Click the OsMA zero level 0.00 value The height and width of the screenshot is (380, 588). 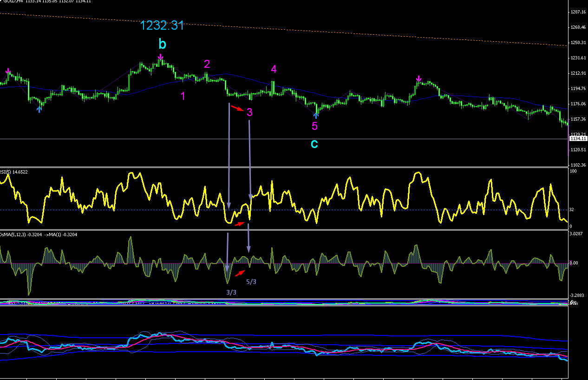pos(574,263)
